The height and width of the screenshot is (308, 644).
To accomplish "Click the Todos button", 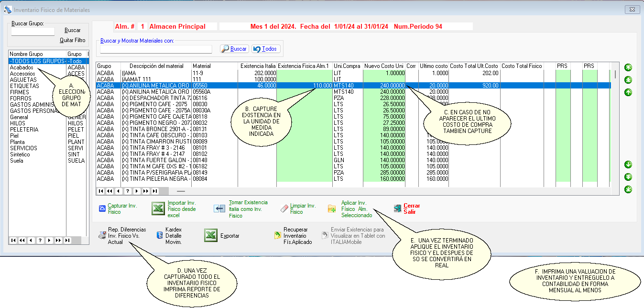I will pyautogui.click(x=266, y=49).
